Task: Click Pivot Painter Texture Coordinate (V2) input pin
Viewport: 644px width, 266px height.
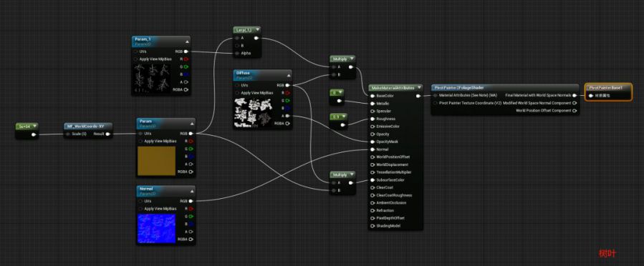Action: 436,103
